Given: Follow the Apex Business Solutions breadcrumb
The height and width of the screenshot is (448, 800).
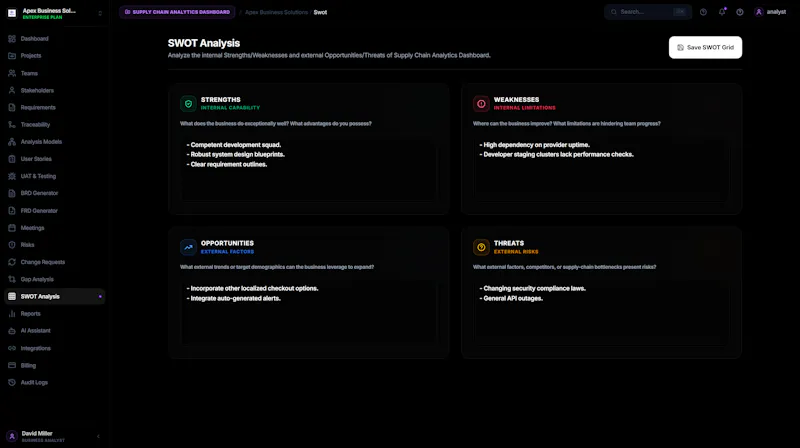Looking at the screenshot, I should (277, 12).
